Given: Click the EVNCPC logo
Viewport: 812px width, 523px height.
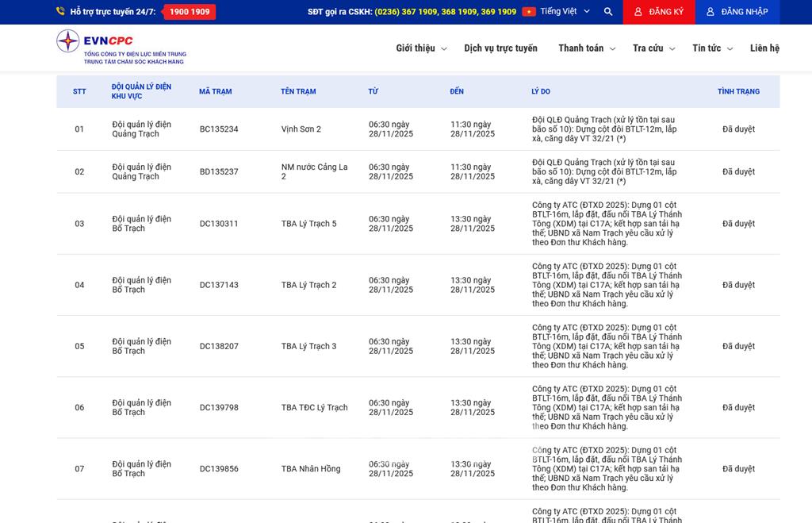Looking at the screenshot, I should tap(121, 48).
